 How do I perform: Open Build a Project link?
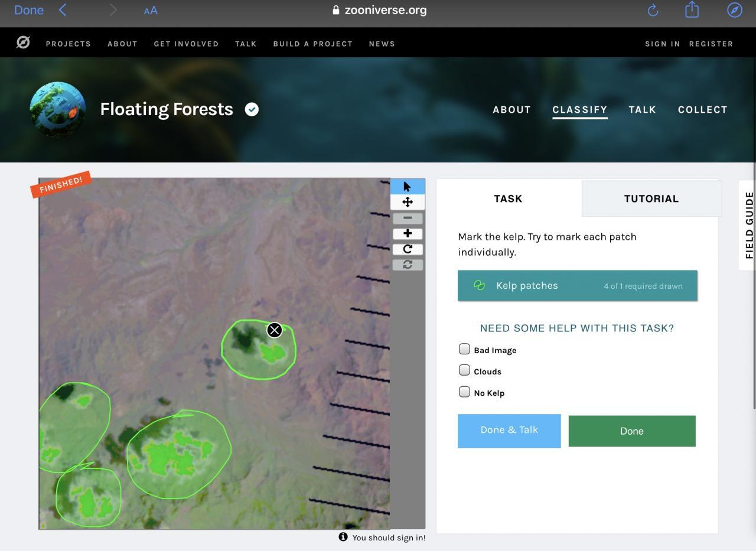pyautogui.click(x=313, y=44)
